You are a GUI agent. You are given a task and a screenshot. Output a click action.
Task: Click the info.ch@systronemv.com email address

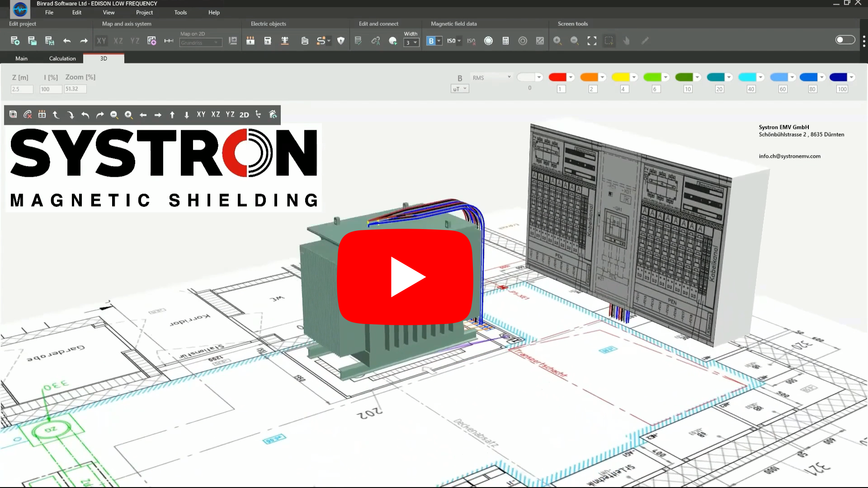point(790,156)
